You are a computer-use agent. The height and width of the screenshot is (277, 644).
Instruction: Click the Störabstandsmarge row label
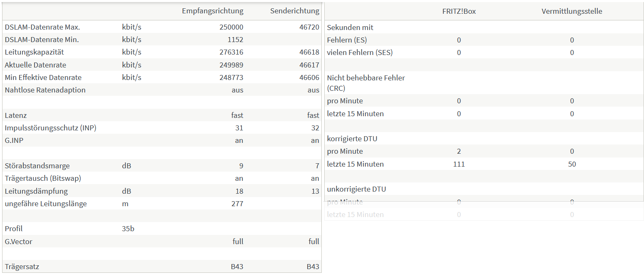click(37, 166)
